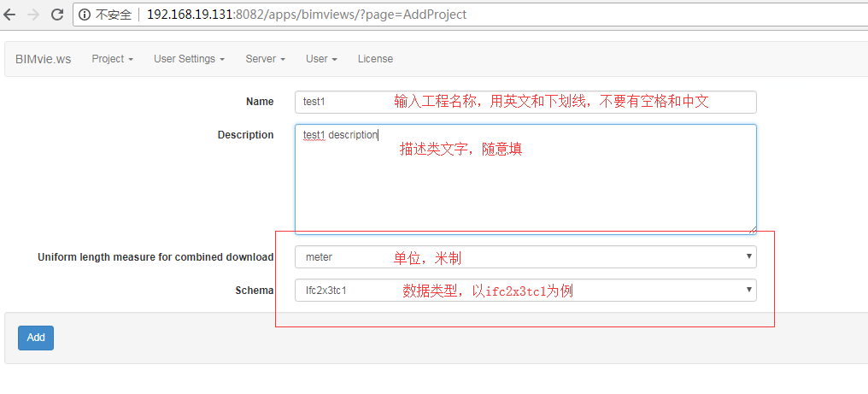Image resolution: width=868 pixels, height=394 pixels.
Task: Click the URL in the address bar
Action: [x=308, y=15]
